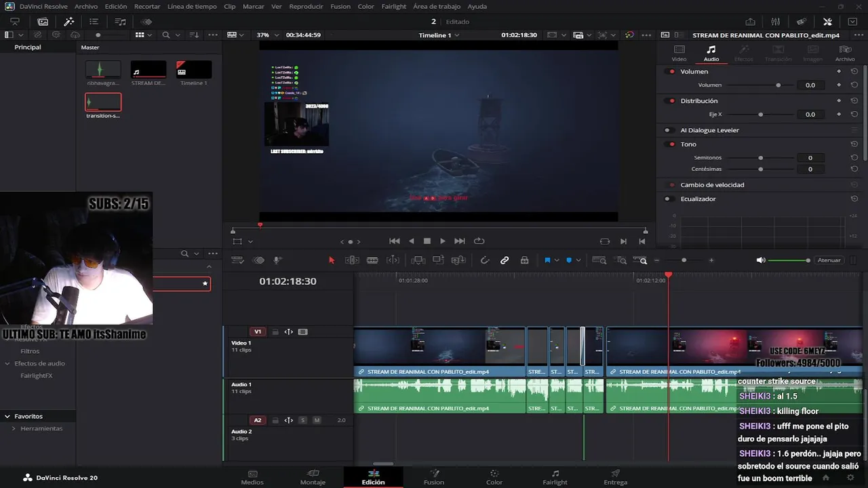Viewport: 868px width, 488px height.
Task: Mute the monitor speaker icon
Action: point(761,260)
